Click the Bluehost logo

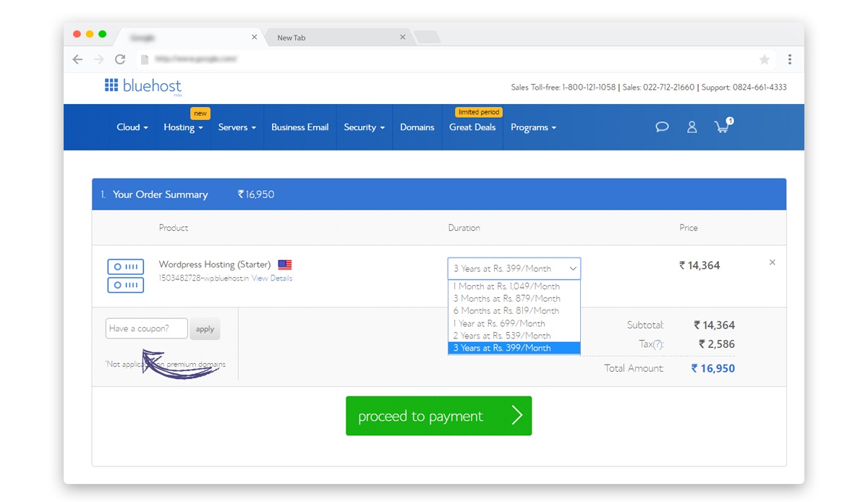point(143,86)
